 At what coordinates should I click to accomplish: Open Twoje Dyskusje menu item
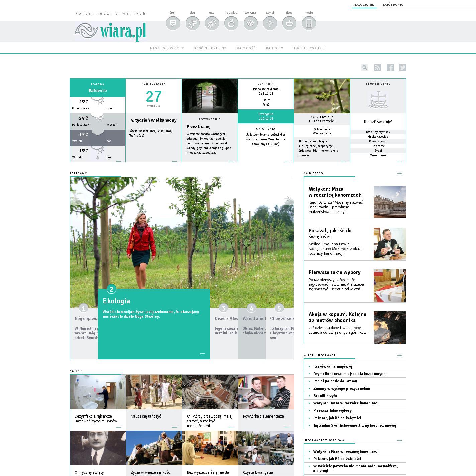(x=310, y=48)
